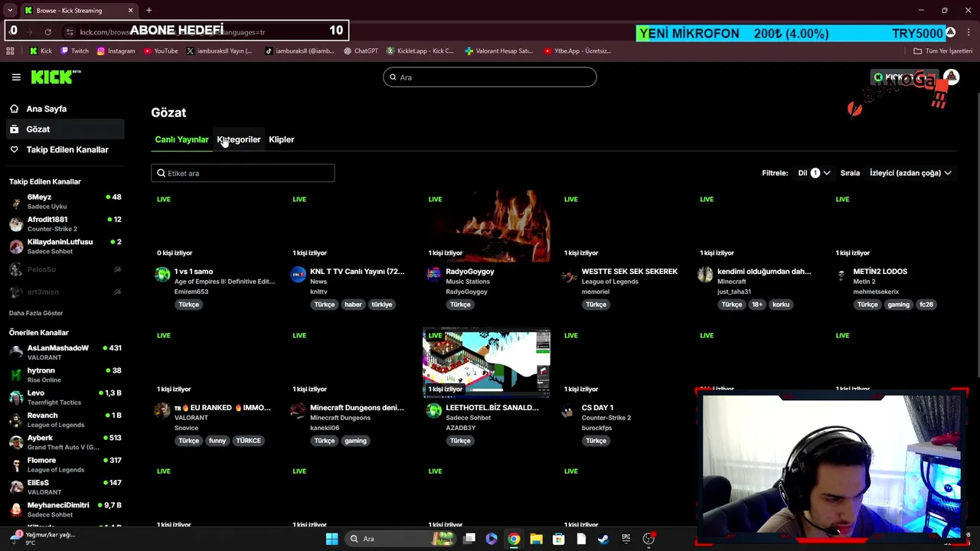Screen dimensions: 980x551
Task: Open the browser apps grid icon
Action: click(10, 51)
